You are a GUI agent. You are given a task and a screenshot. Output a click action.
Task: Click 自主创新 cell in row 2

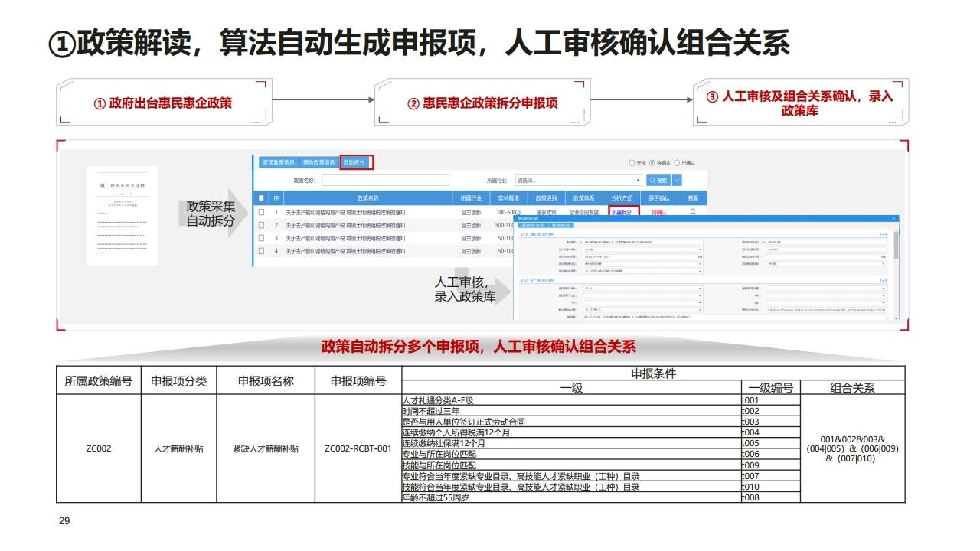pyautogui.click(x=471, y=225)
